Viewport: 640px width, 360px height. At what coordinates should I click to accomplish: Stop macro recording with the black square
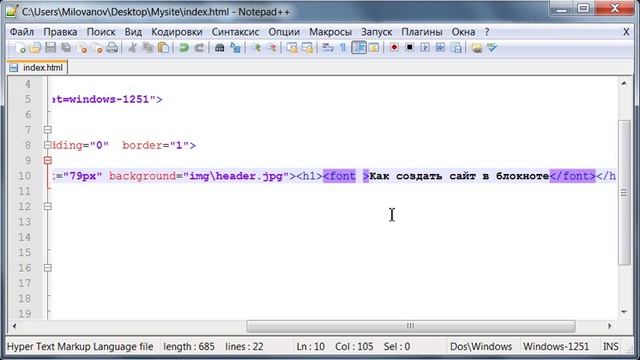[409, 48]
